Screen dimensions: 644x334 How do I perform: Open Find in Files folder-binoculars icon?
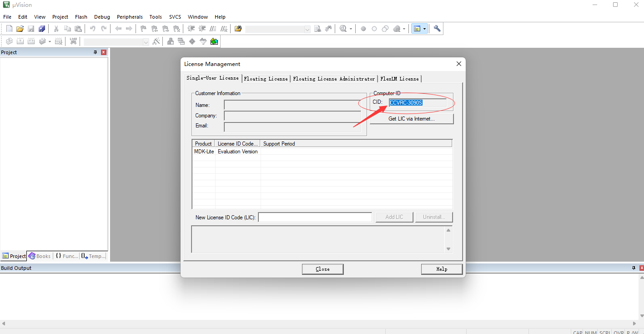[238, 29]
